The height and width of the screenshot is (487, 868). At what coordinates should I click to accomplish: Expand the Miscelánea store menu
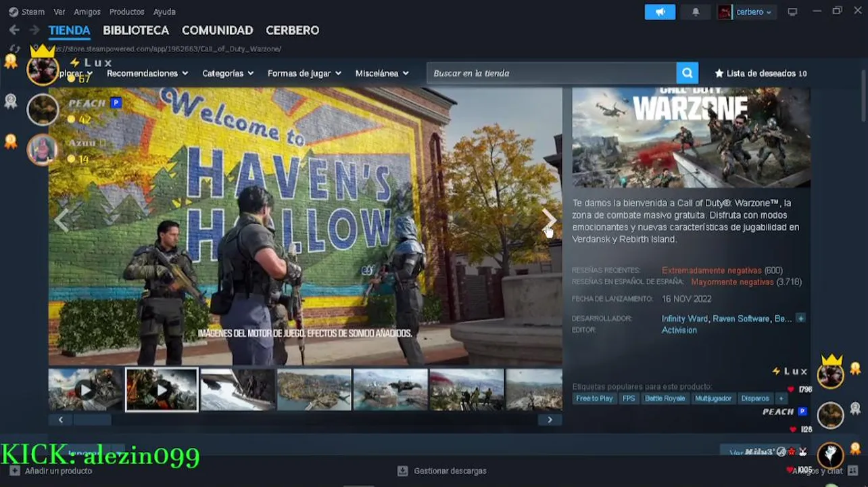coord(382,73)
